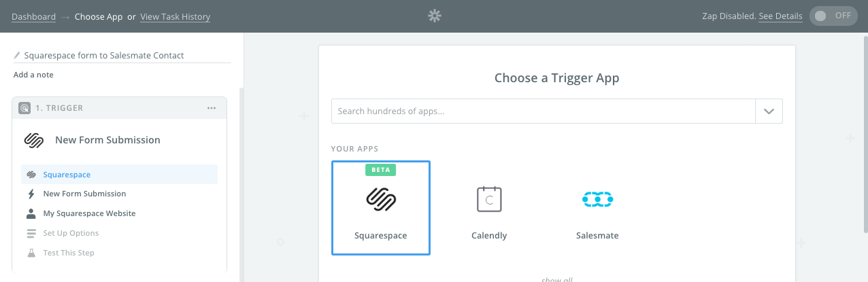
Task: Click Add a note
Action: [33, 75]
